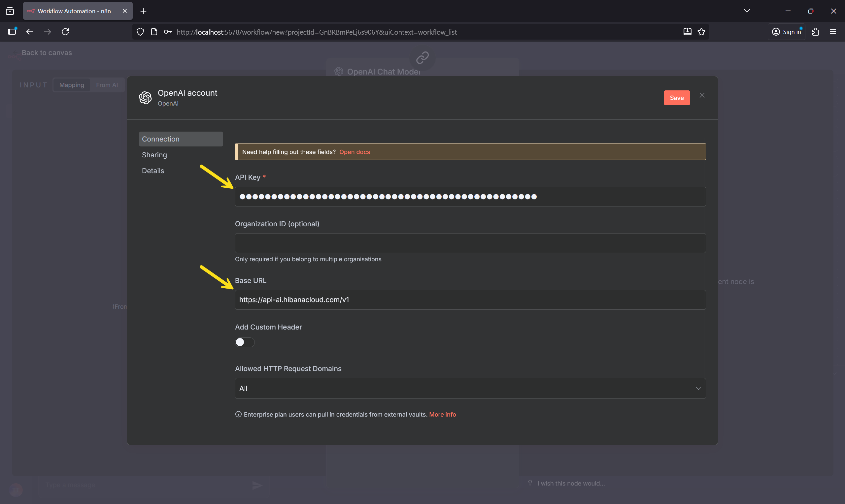The image size is (845, 504).
Task: Save the OpenAi account credential
Action: click(676, 98)
